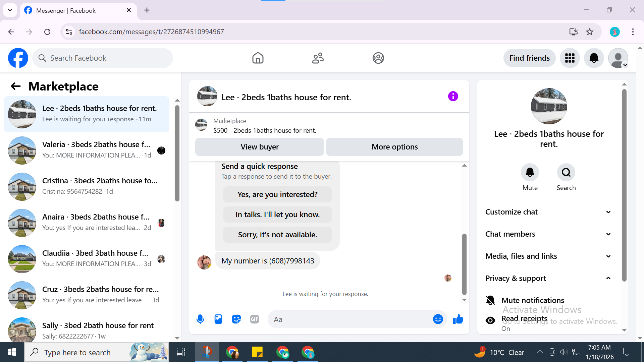Click the View buyer button
Screen dimensions: 644x362
click(x=259, y=147)
